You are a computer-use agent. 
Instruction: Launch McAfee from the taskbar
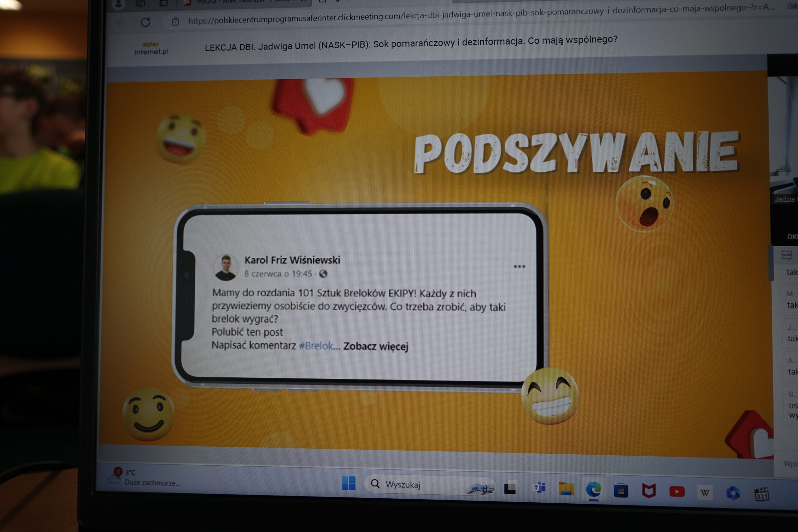pyautogui.click(x=649, y=491)
